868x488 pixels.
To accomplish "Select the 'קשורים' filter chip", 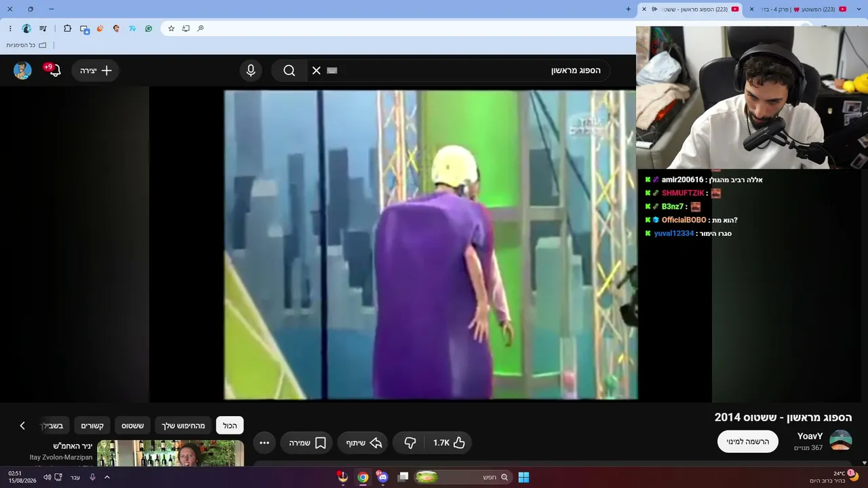I will click(92, 426).
